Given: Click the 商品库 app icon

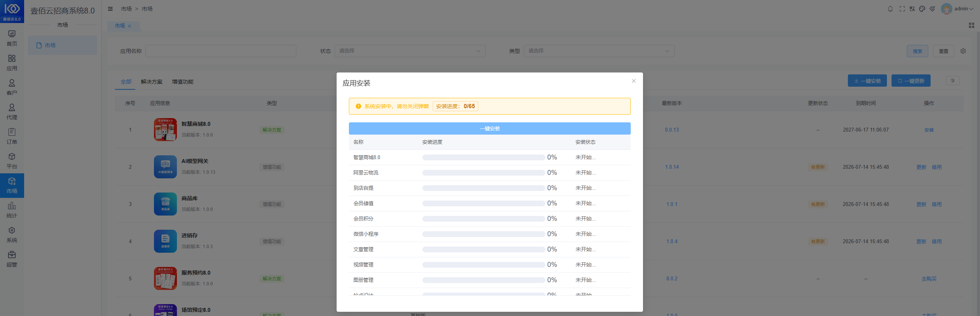Looking at the screenshot, I should (x=165, y=204).
